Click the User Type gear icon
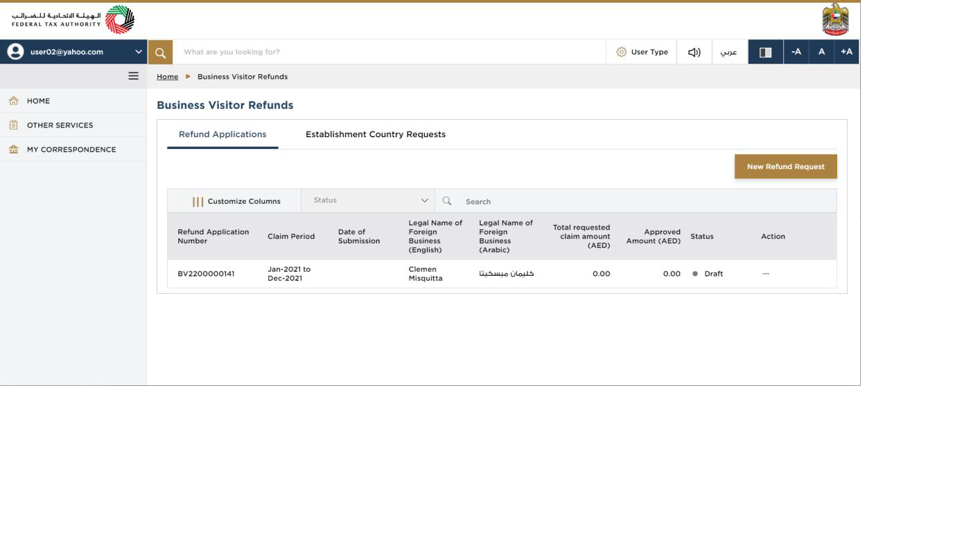Viewport: 980px width, 555px height. coord(621,52)
